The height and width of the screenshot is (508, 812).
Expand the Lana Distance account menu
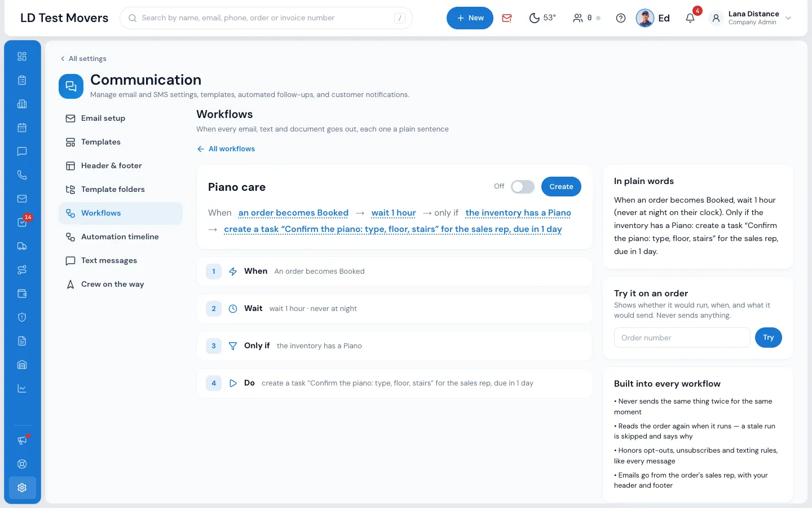[x=751, y=18]
